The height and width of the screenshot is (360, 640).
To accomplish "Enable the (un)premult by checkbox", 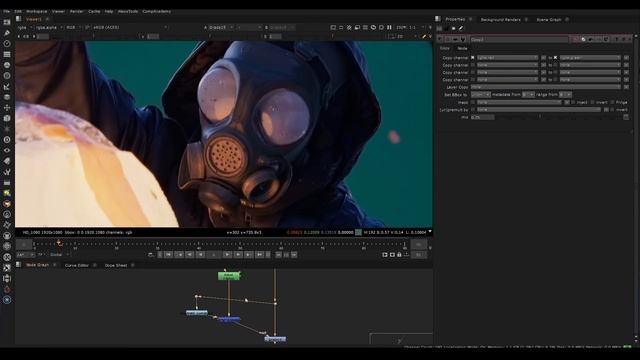I will click(x=473, y=110).
